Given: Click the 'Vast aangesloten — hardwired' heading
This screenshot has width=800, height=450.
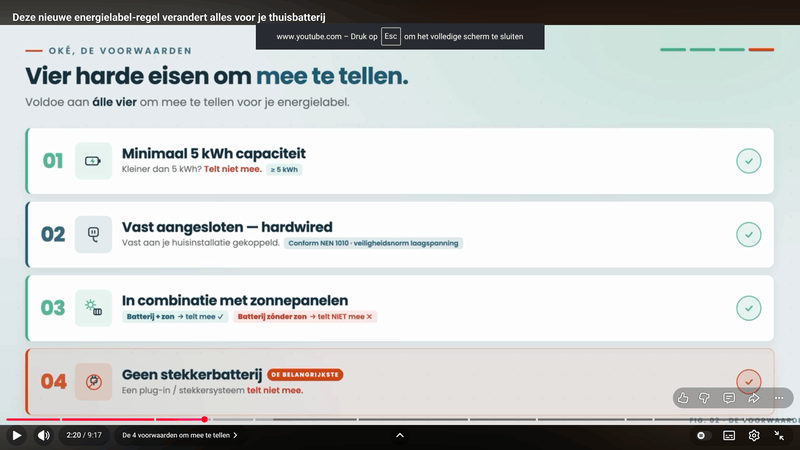Looking at the screenshot, I should (x=227, y=227).
